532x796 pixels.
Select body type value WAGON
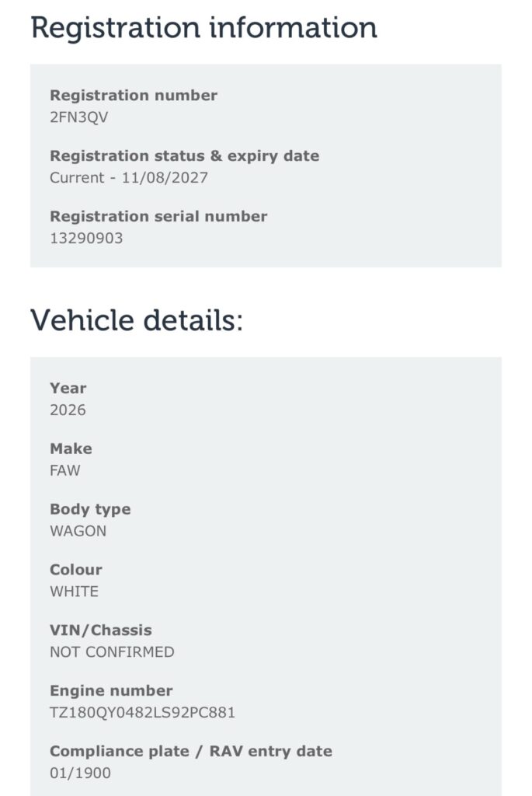point(78,531)
